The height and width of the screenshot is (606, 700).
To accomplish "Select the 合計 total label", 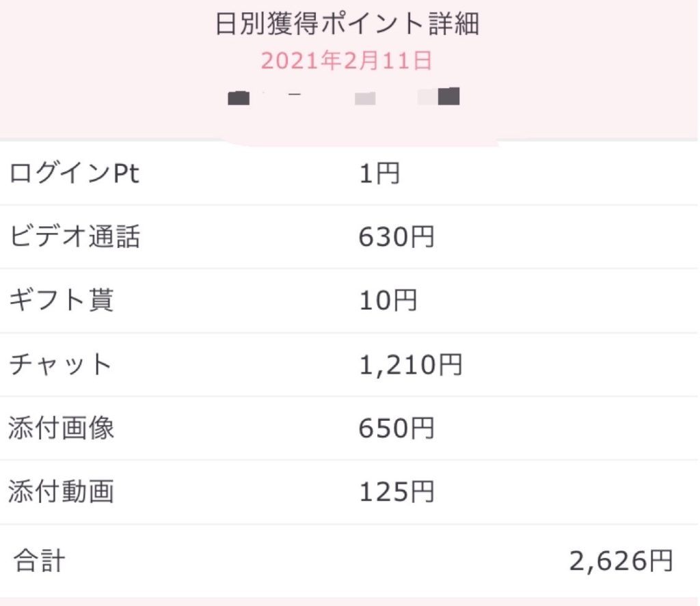I will (39, 562).
